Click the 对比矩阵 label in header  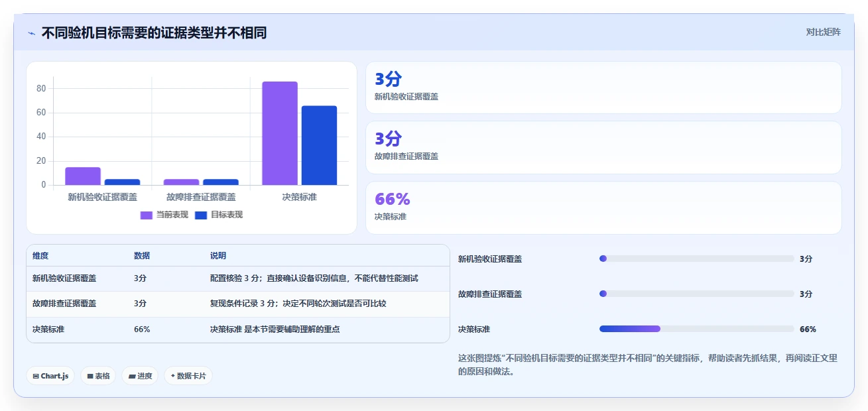click(823, 32)
